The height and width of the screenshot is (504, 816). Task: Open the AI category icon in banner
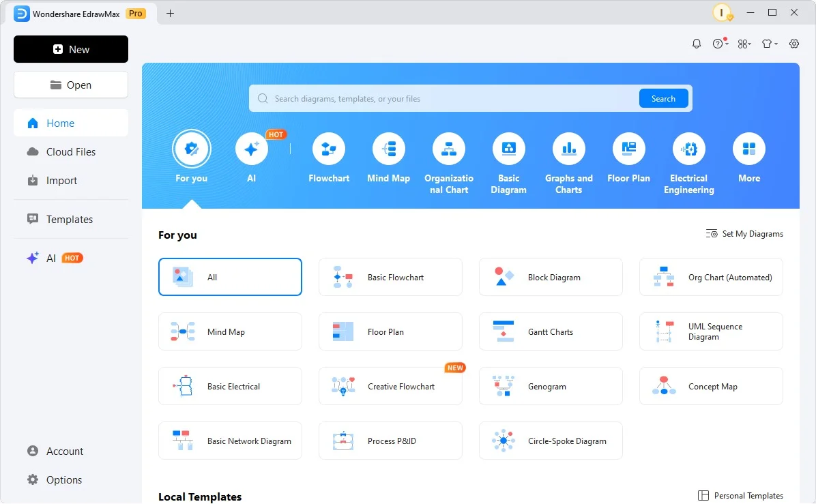tap(251, 149)
